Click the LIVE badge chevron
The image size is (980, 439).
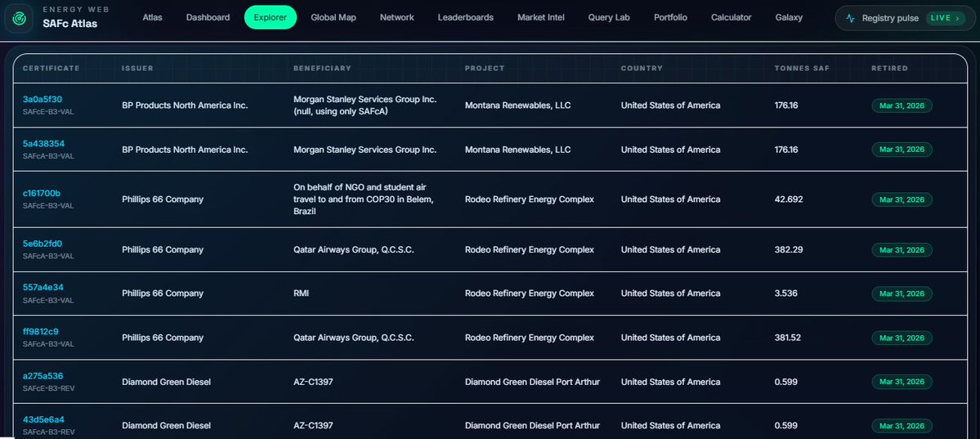957,18
